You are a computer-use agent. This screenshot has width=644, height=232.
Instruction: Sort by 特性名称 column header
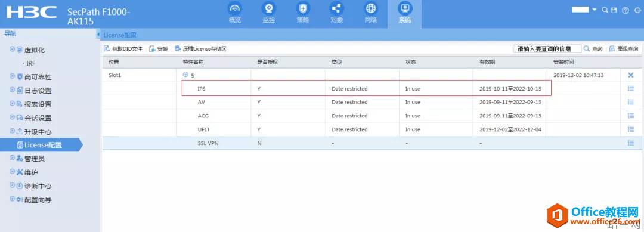pyautogui.click(x=193, y=63)
